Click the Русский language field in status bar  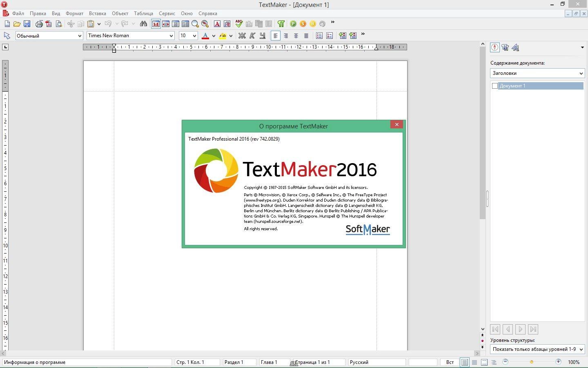(x=377, y=362)
